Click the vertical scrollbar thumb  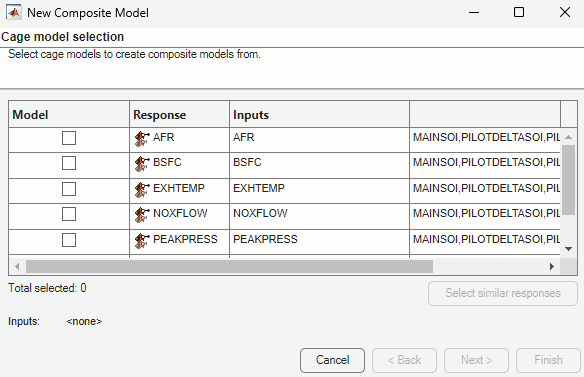click(568, 180)
